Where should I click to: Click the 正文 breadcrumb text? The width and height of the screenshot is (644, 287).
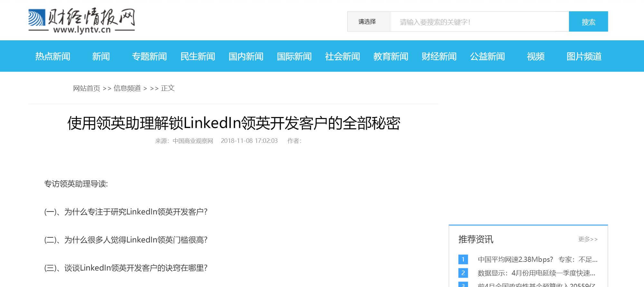(x=168, y=88)
